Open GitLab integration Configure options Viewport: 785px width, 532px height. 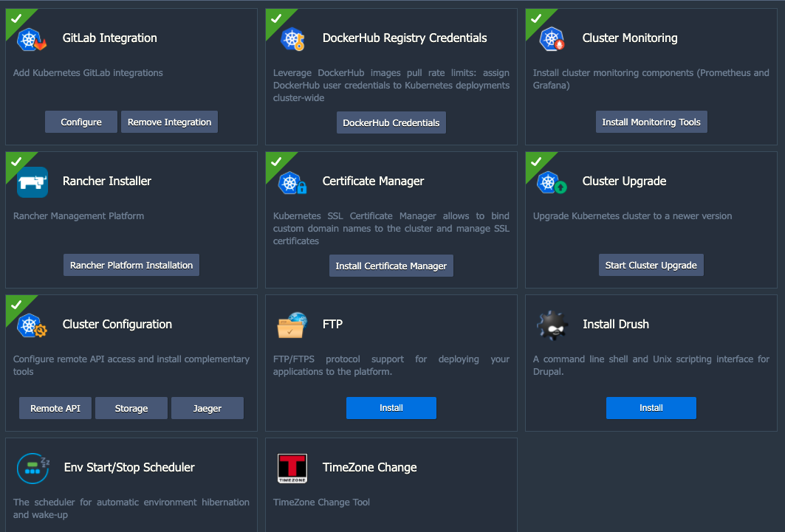click(x=80, y=122)
